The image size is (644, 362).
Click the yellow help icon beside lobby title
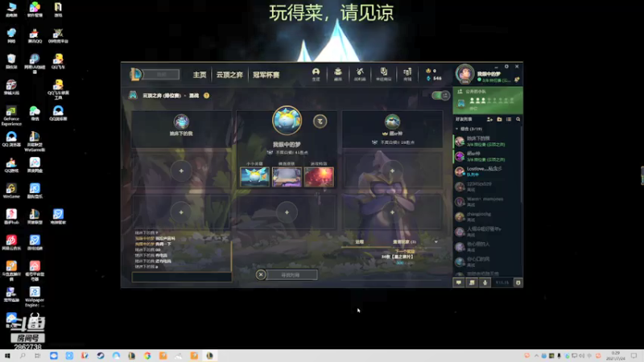point(207,96)
